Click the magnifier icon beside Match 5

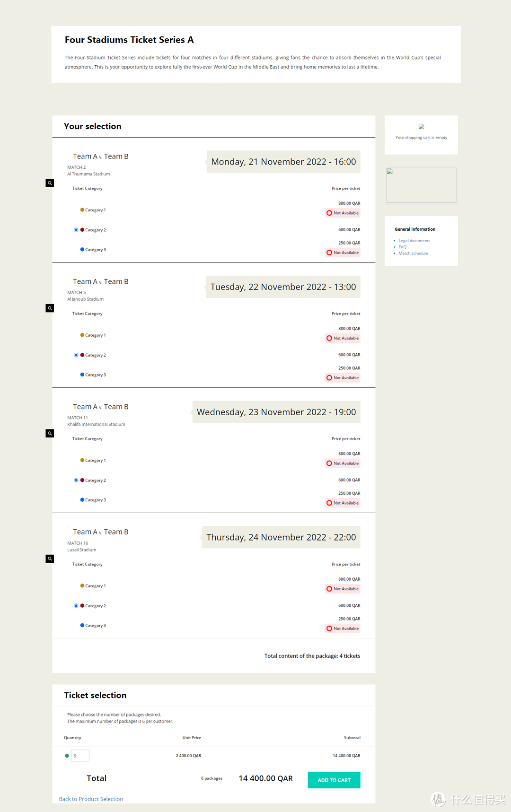pyautogui.click(x=50, y=308)
